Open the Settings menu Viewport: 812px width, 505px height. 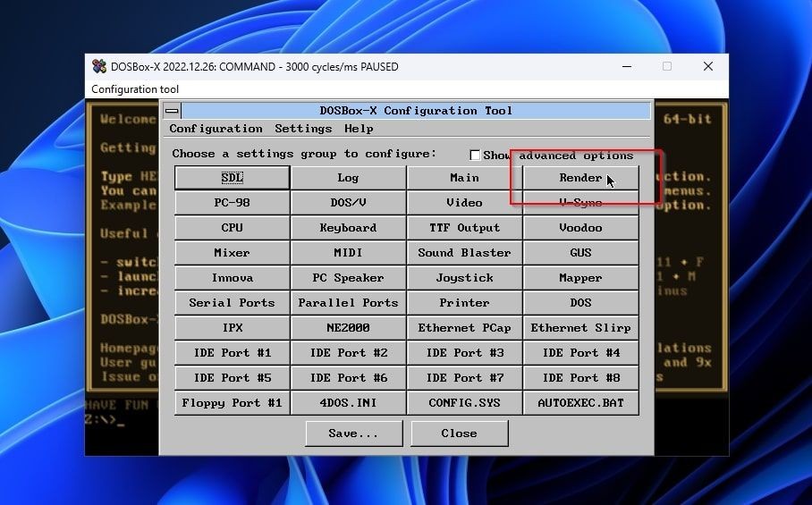point(303,129)
